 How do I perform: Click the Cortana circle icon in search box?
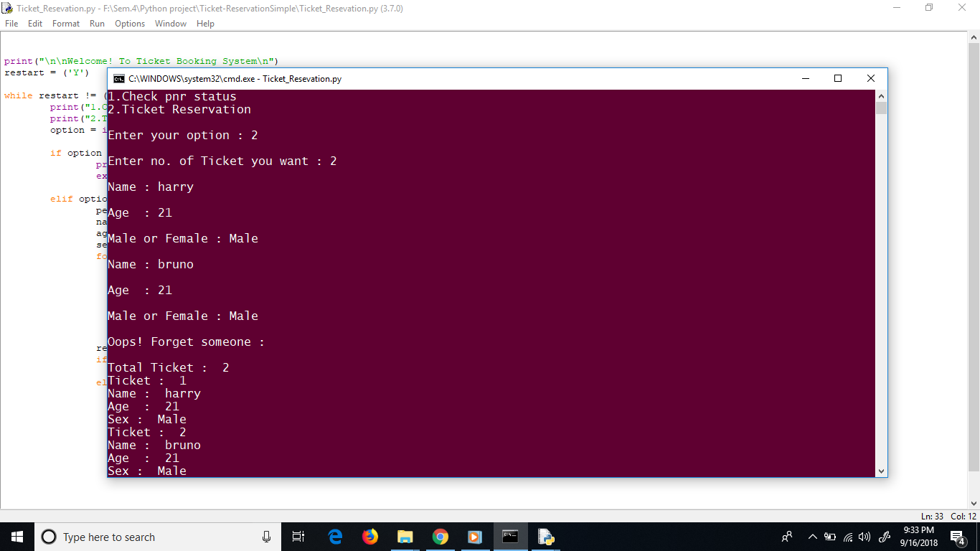pos(49,537)
